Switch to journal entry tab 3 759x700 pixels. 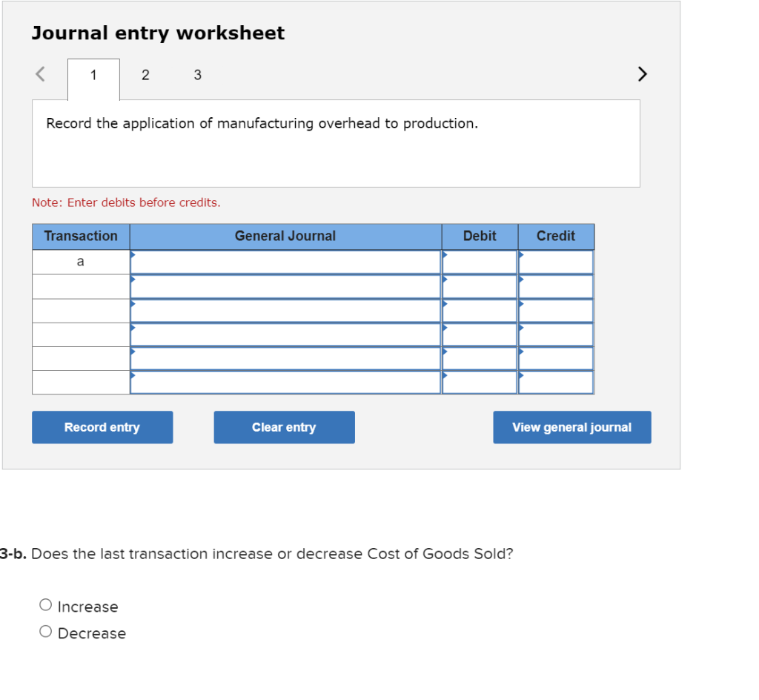pyautogui.click(x=197, y=75)
